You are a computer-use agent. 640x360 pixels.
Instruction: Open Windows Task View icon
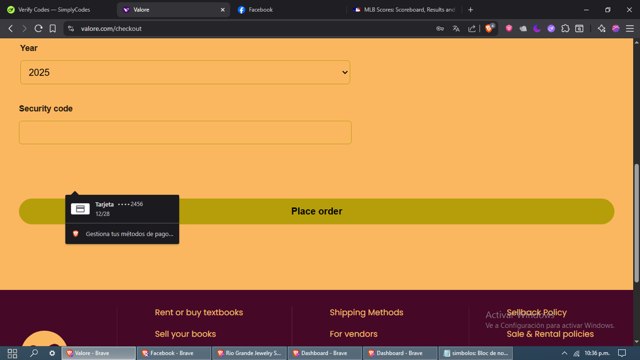tap(12, 353)
